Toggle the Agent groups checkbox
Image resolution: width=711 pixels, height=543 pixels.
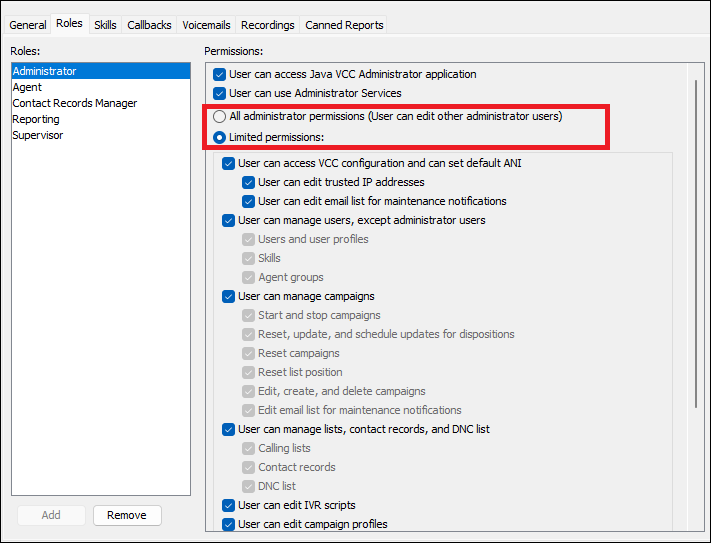point(248,277)
